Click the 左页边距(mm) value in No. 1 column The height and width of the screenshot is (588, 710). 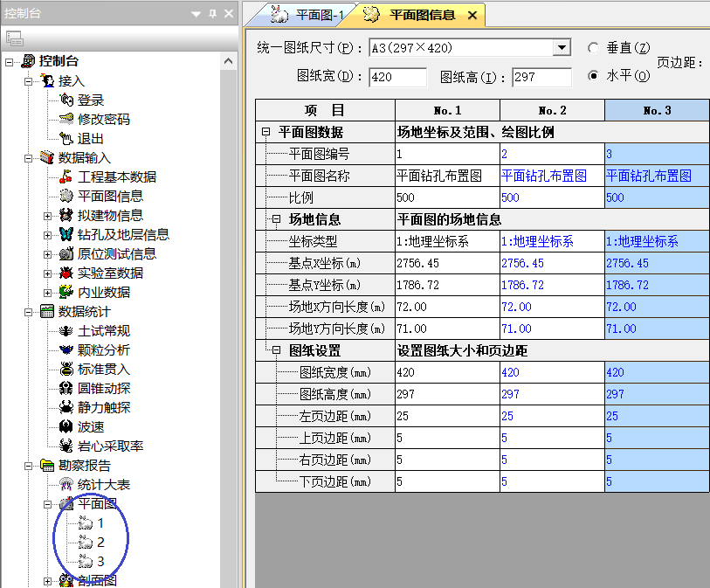(x=447, y=416)
